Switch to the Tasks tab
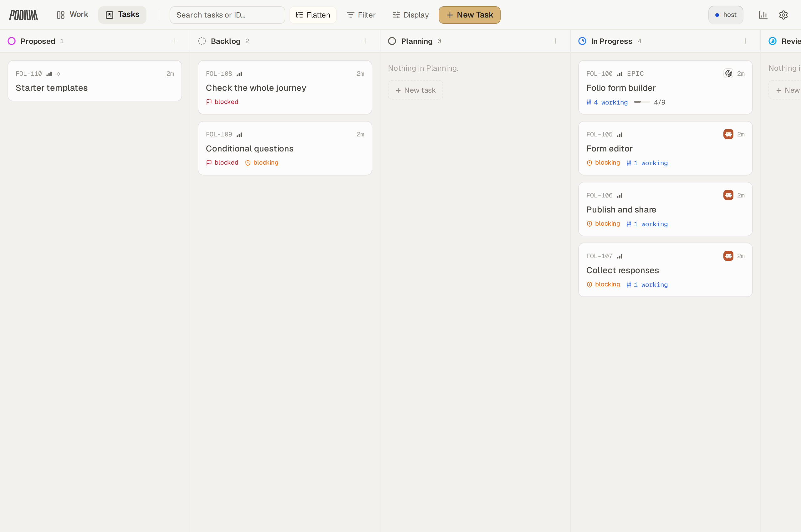The width and height of the screenshot is (801, 532). (x=122, y=15)
